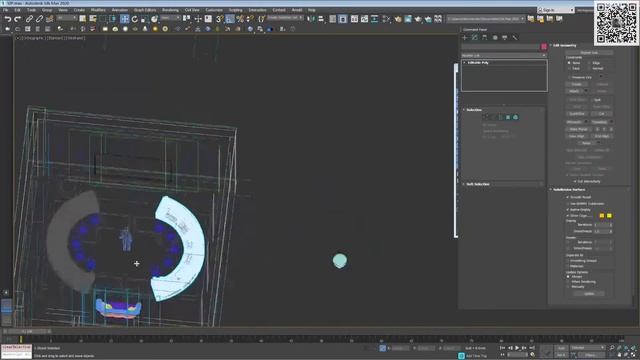Open the Rendering menu
The height and width of the screenshot is (360, 640).
pyautogui.click(x=170, y=10)
